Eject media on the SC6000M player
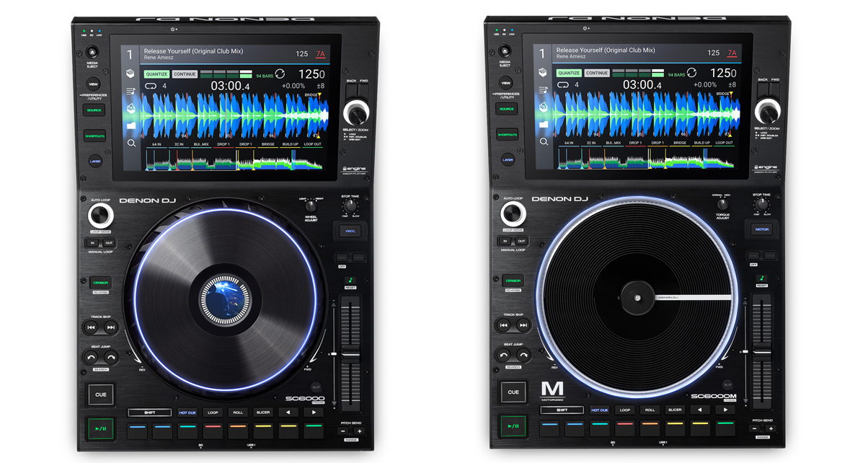 [x=505, y=53]
